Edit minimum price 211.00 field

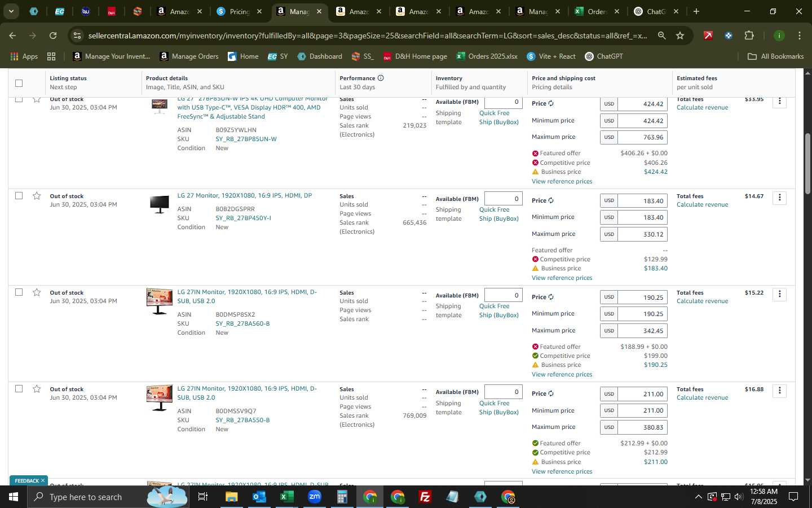[x=642, y=410]
